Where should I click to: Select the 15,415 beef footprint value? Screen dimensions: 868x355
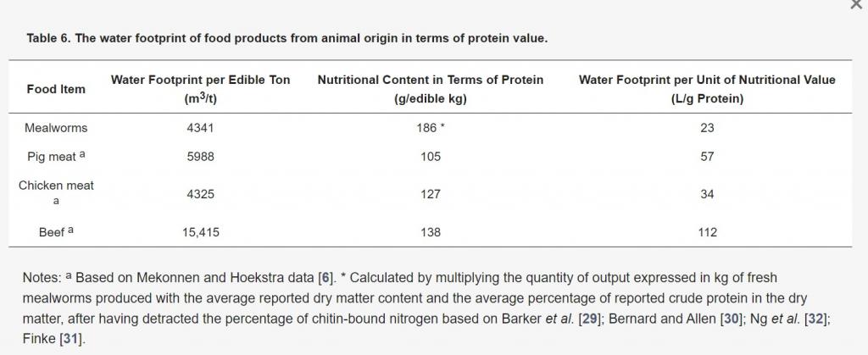coord(200,232)
